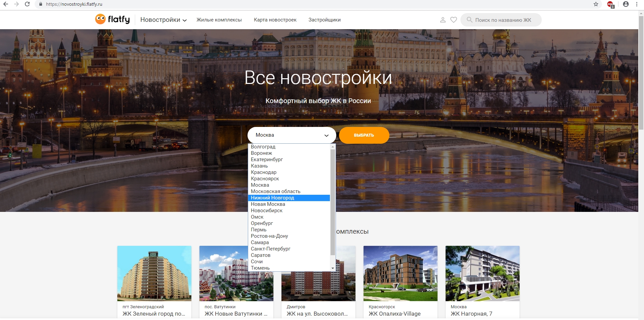This screenshot has height=320, width=644.
Task: Open the ЖК Нагорная, 7 image
Action: point(483,273)
